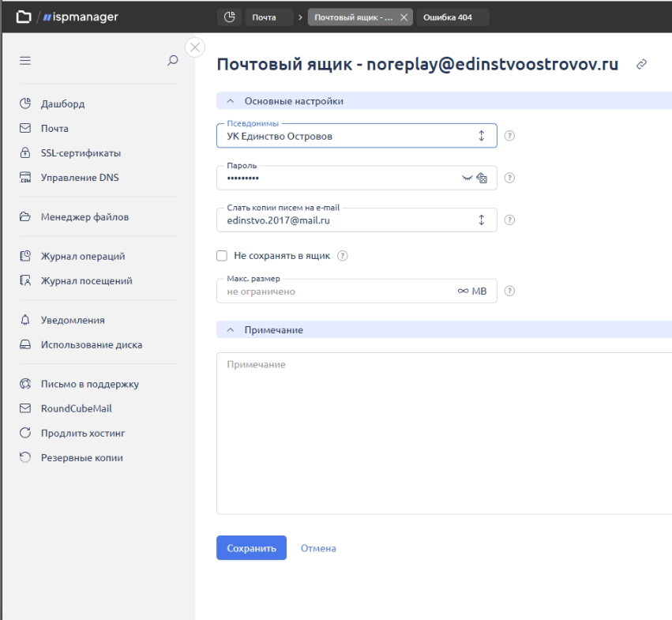Launch RoundCubeMail from sidebar

pyautogui.click(x=66, y=408)
